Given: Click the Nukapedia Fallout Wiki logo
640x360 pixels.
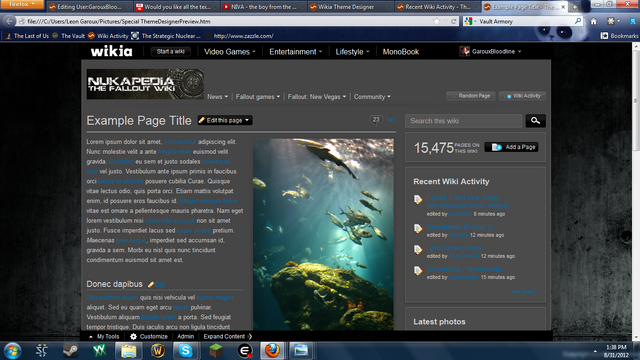Looking at the screenshot, I should point(145,84).
